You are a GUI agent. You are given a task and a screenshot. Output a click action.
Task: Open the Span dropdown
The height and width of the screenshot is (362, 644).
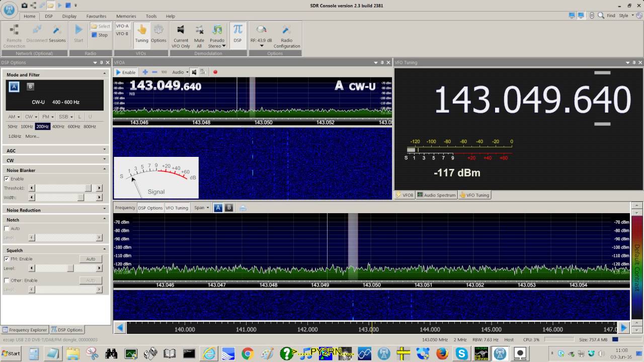pos(201,208)
